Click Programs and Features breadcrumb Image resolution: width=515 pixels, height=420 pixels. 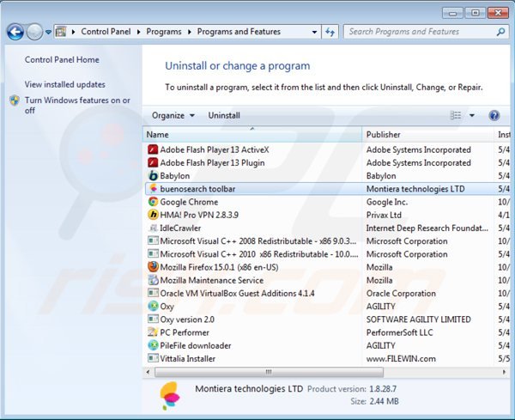click(239, 32)
